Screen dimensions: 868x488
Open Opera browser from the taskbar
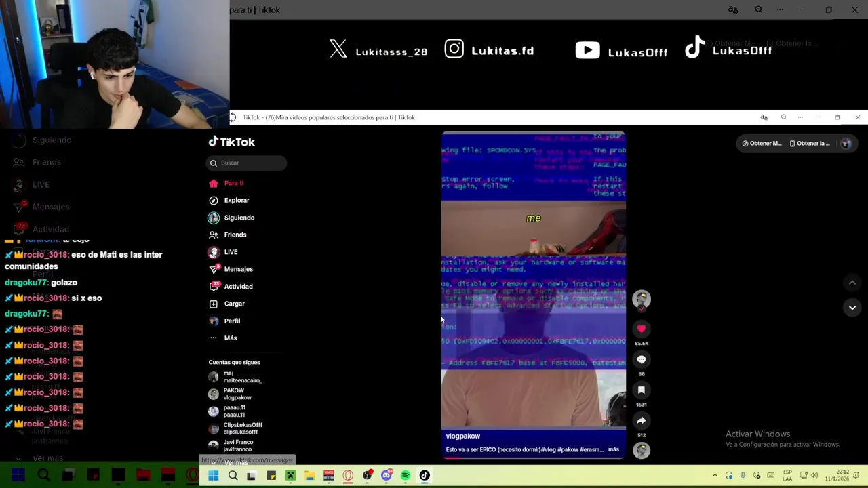(x=348, y=476)
